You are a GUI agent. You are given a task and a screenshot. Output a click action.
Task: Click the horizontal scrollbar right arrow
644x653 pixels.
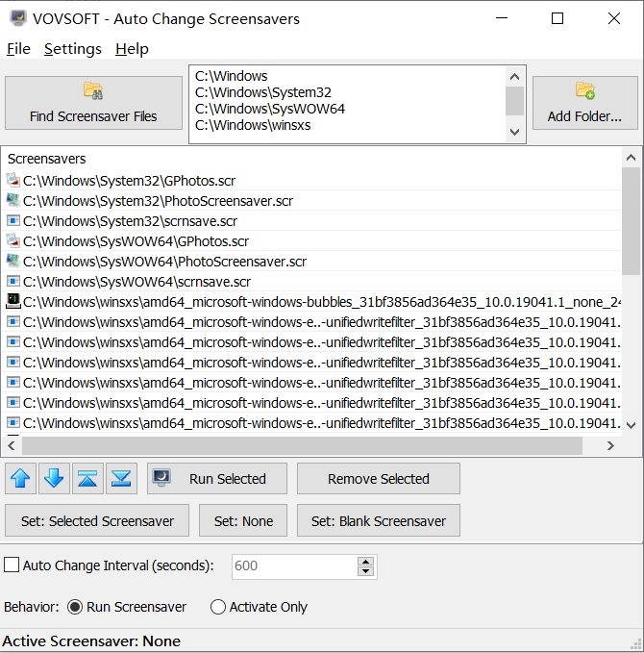pyautogui.click(x=610, y=445)
